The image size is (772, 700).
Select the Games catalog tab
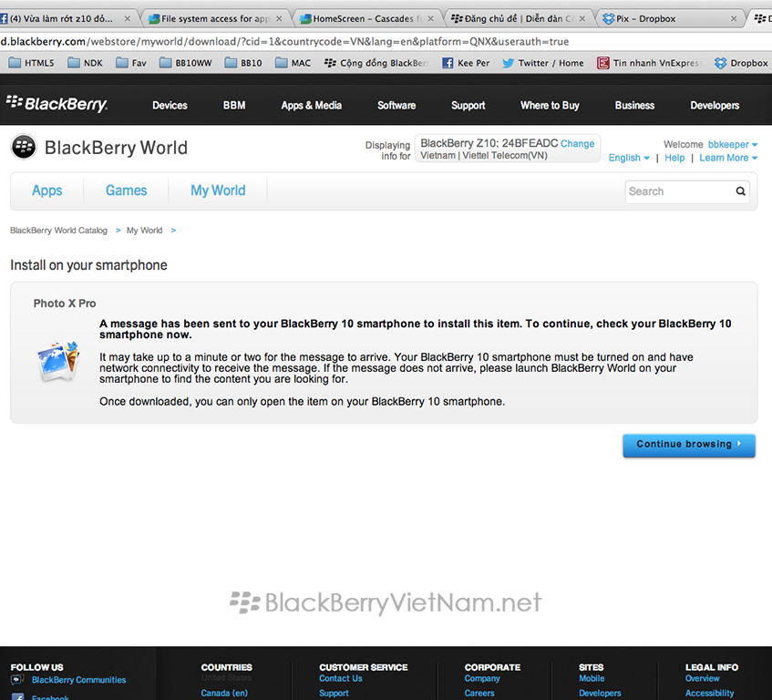[x=126, y=190]
